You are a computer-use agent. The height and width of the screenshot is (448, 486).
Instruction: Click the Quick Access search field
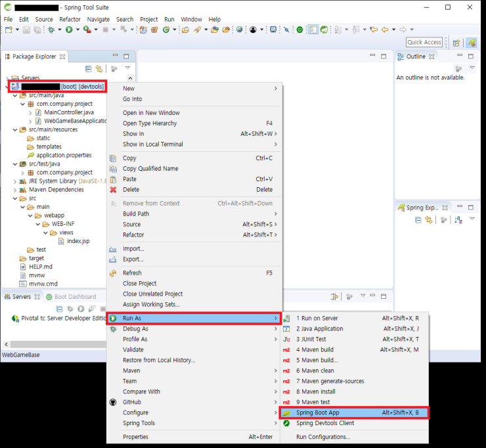424,43
